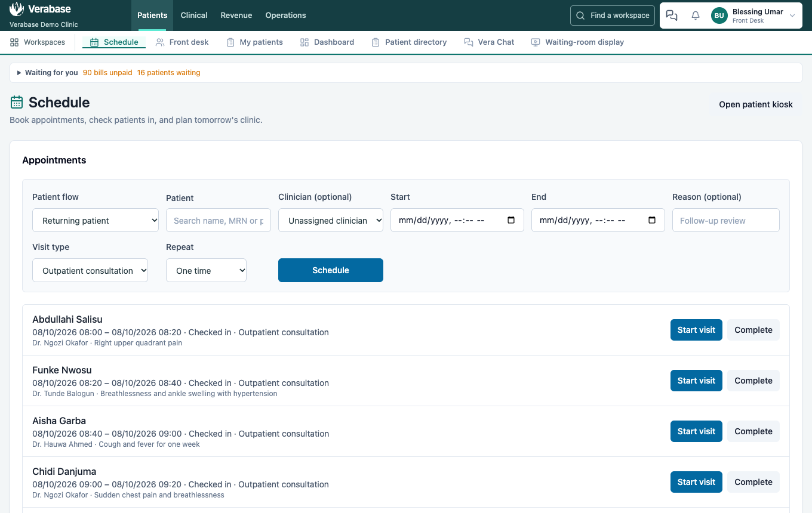812x513 pixels.
Task: Click the large calendar icon beside Schedule heading
Action: 17,103
